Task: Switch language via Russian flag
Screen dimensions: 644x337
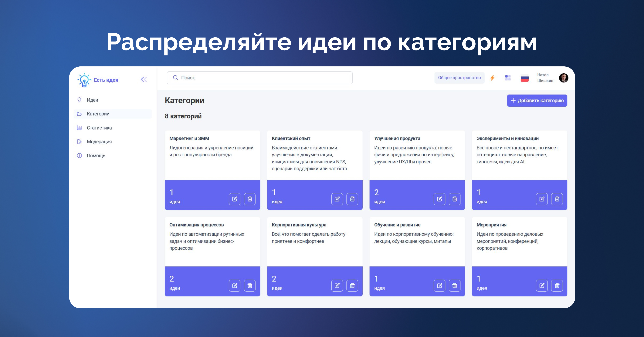Action: coord(524,78)
